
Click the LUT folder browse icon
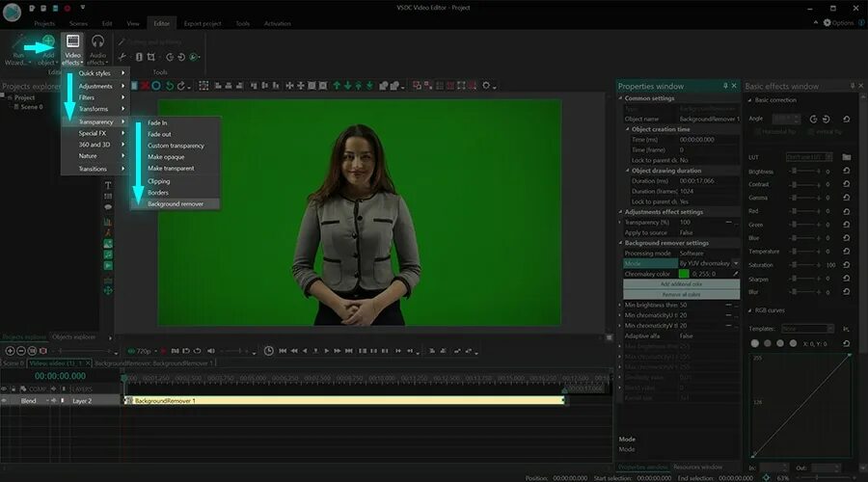[x=847, y=157]
